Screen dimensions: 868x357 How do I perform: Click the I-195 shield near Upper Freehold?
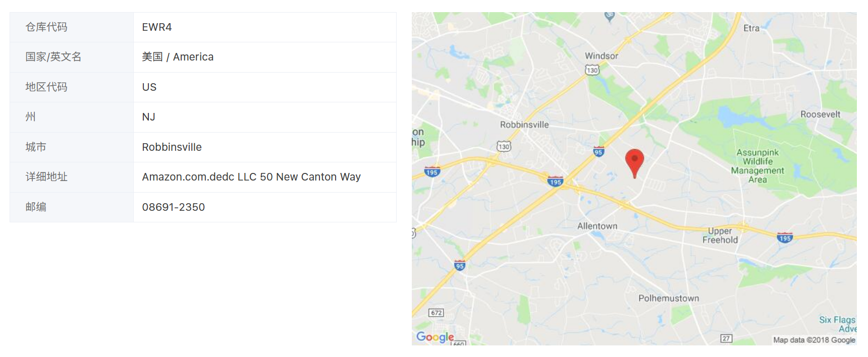[x=785, y=237]
